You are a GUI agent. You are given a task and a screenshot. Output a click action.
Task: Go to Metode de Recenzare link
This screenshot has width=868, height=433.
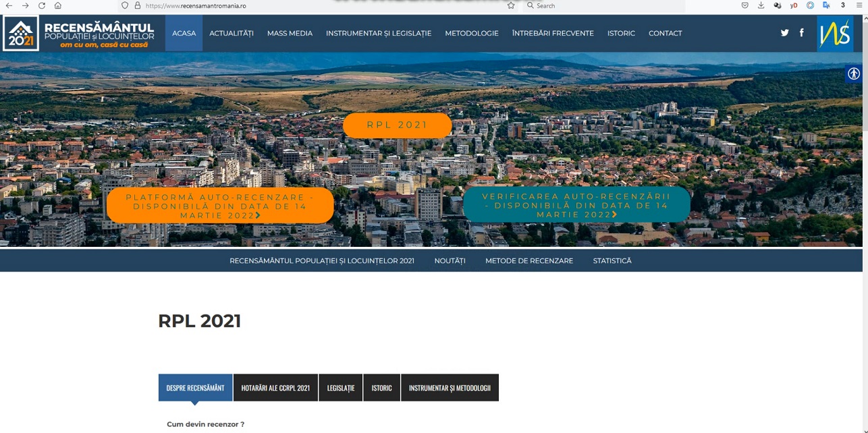(x=528, y=261)
